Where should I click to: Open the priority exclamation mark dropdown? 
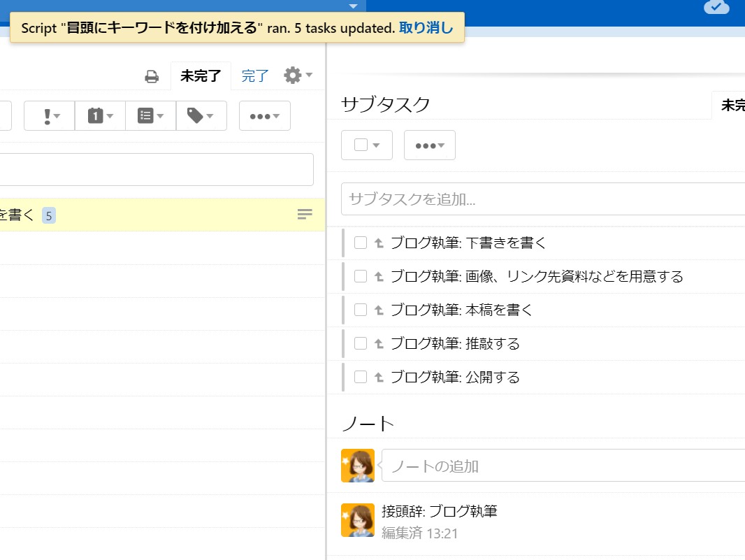(x=49, y=116)
